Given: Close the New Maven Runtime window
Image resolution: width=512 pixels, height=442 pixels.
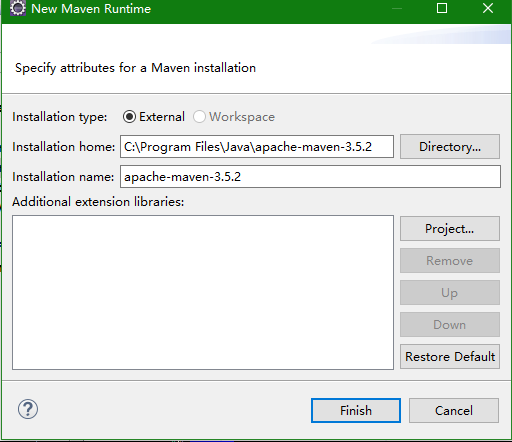Looking at the screenshot, I should (x=488, y=8).
